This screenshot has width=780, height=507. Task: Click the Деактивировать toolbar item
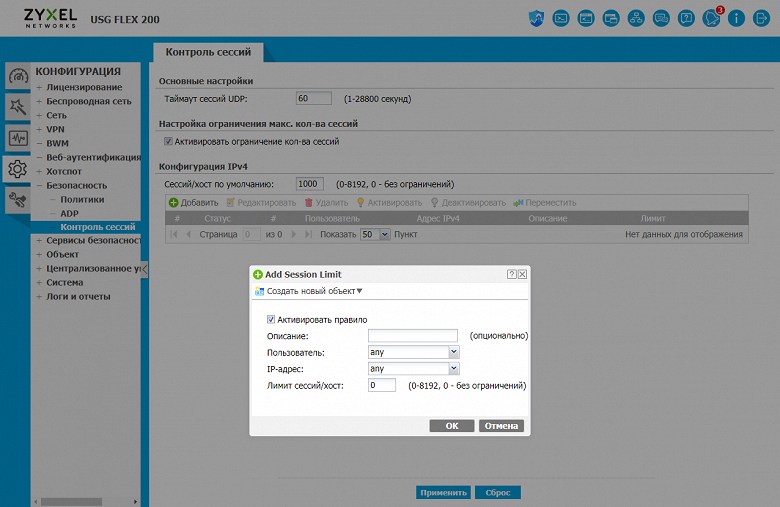coord(468,203)
